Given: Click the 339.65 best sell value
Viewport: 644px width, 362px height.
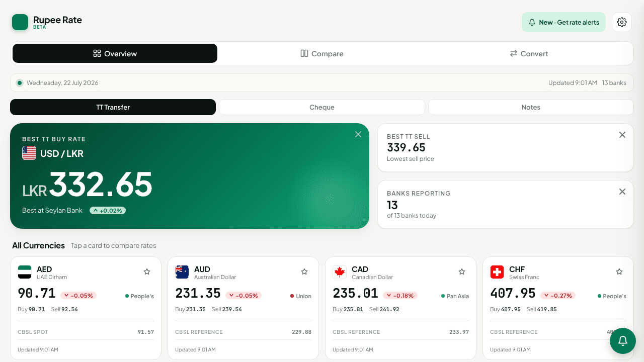Looking at the screenshot, I should [x=406, y=147].
